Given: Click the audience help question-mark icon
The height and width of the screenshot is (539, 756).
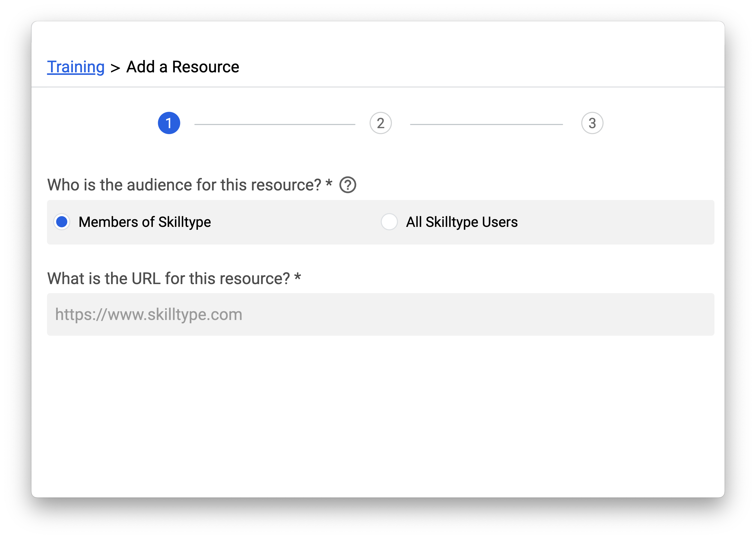Looking at the screenshot, I should [347, 185].
